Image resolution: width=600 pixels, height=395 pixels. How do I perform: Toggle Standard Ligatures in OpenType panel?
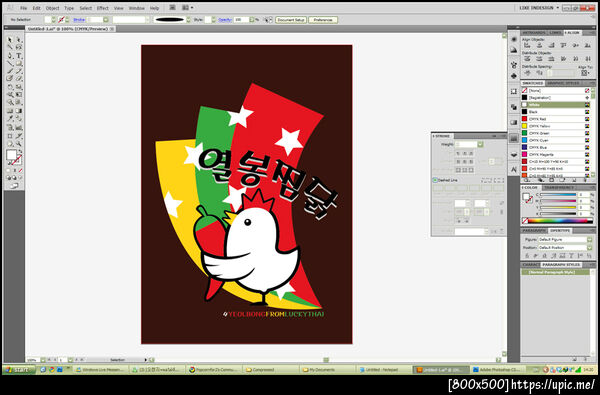[x=527, y=256]
